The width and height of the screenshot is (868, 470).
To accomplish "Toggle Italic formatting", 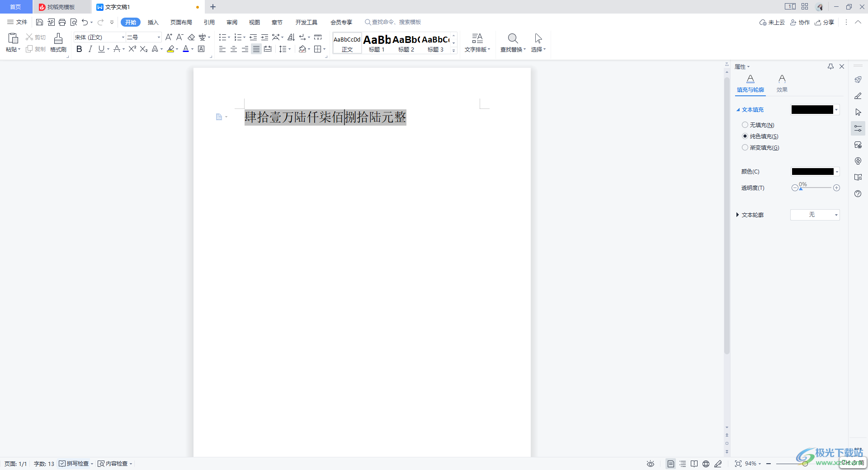I will pyautogui.click(x=90, y=49).
